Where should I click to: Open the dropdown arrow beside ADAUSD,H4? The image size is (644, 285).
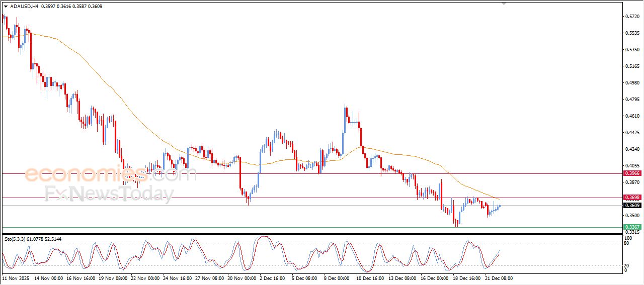(6, 7)
